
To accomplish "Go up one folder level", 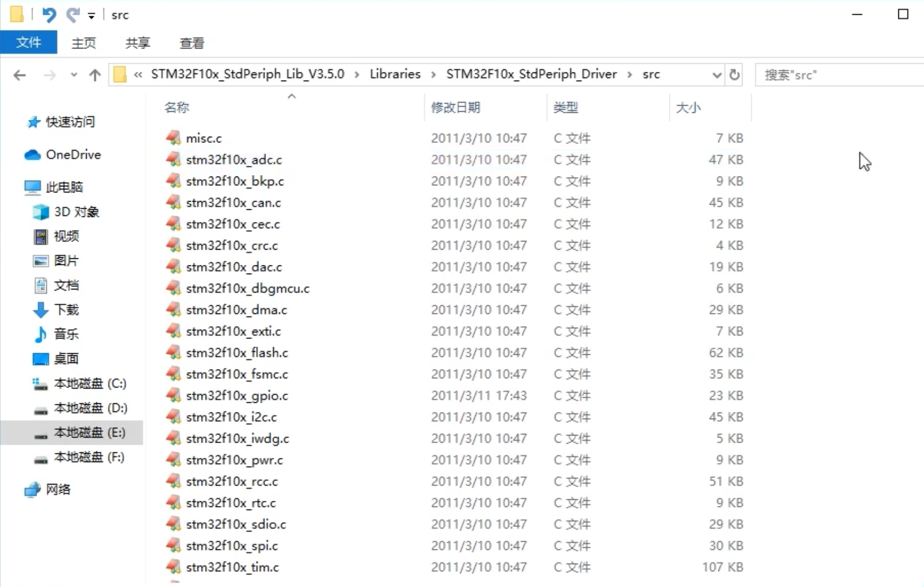I will click(x=95, y=75).
